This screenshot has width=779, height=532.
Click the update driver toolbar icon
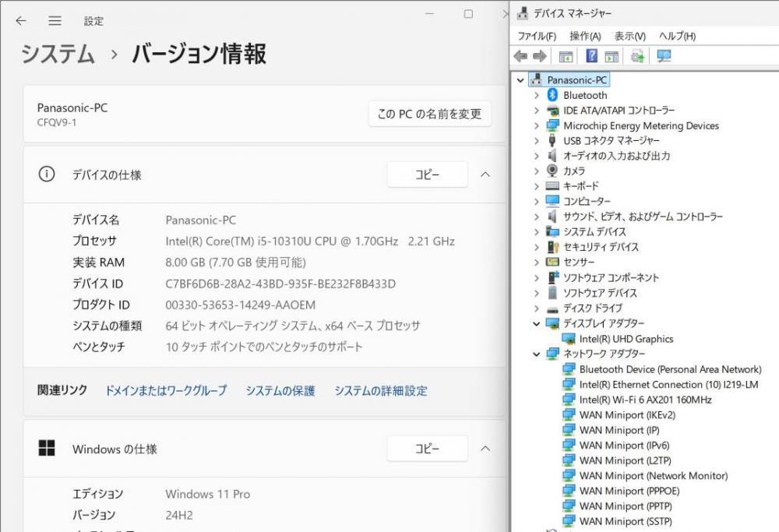click(x=637, y=56)
